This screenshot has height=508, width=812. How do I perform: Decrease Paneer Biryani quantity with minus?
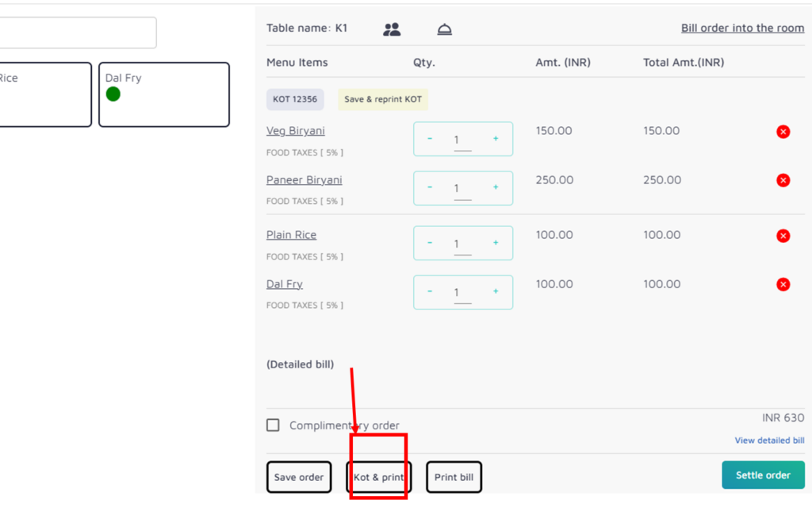[430, 187]
